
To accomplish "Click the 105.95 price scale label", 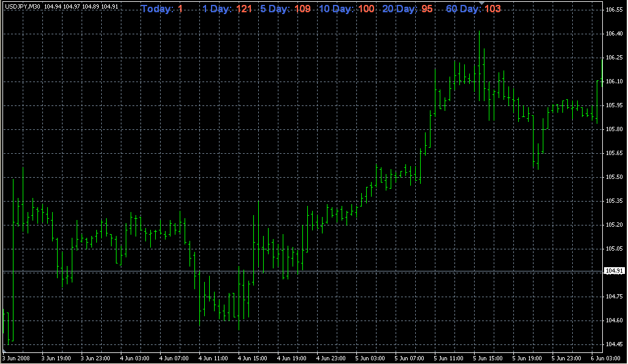I will [x=615, y=105].
